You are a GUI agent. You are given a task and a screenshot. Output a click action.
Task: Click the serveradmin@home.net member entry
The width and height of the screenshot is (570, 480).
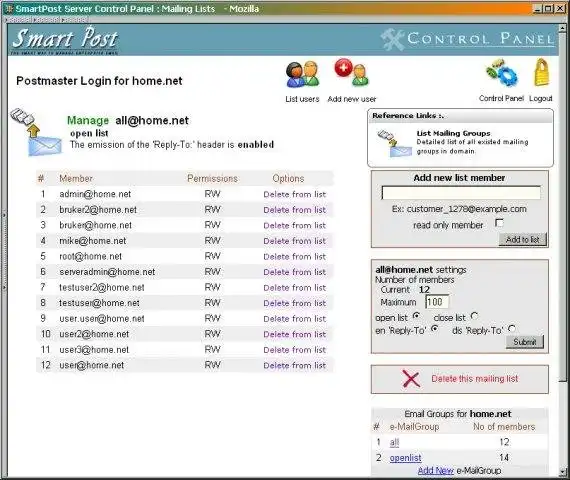pos(107,272)
